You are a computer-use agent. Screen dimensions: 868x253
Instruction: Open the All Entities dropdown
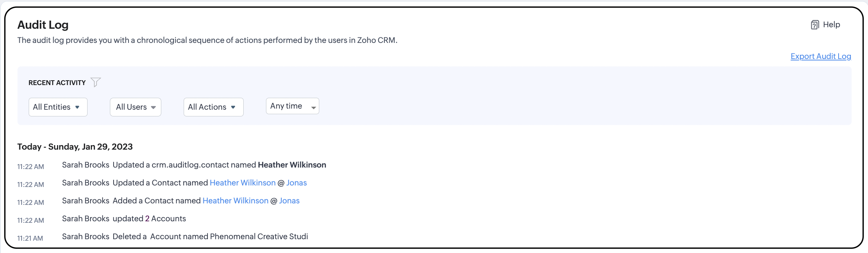pyautogui.click(x=58, y=107)
